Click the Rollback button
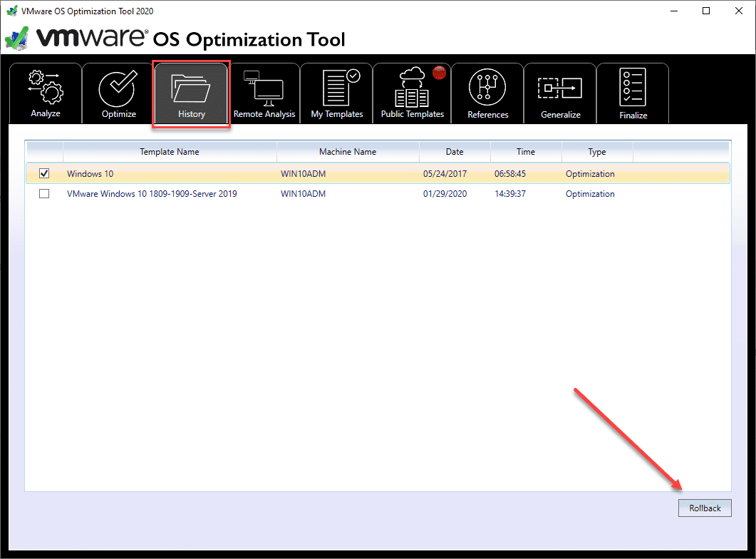Screen dimensions: 756x559 [x=705, y=508]
